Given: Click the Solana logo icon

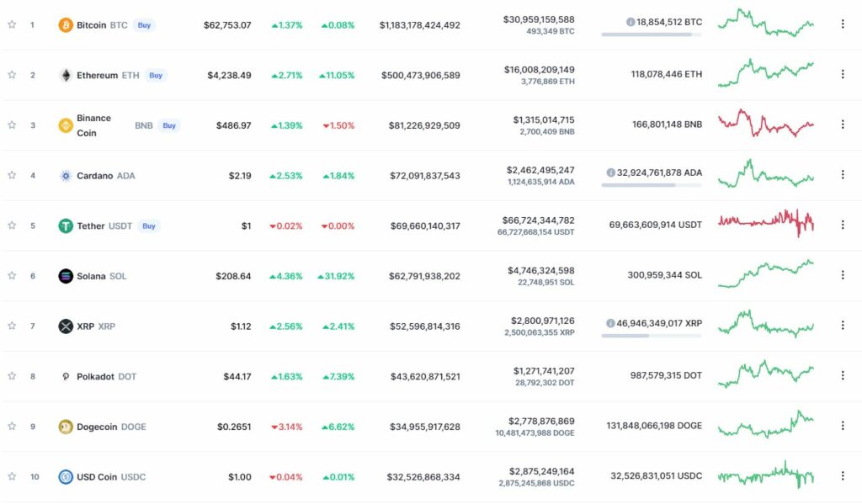Looking at the screenshot, I should tap(65, 276).
